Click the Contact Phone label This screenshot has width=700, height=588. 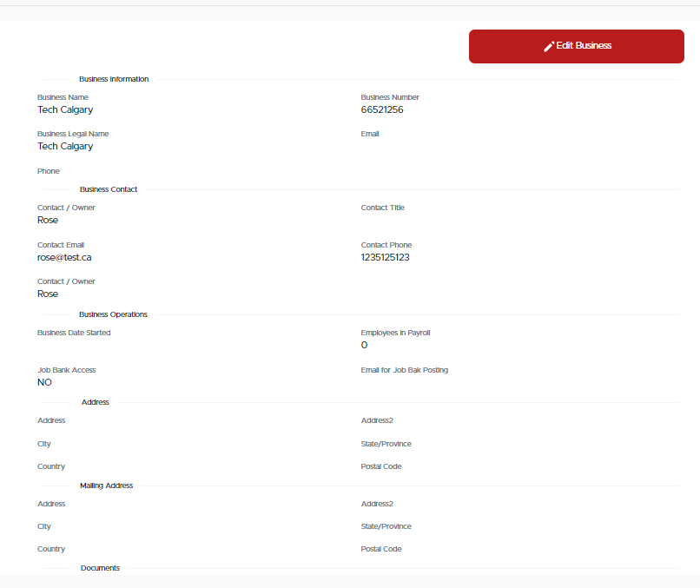(386, 245)
